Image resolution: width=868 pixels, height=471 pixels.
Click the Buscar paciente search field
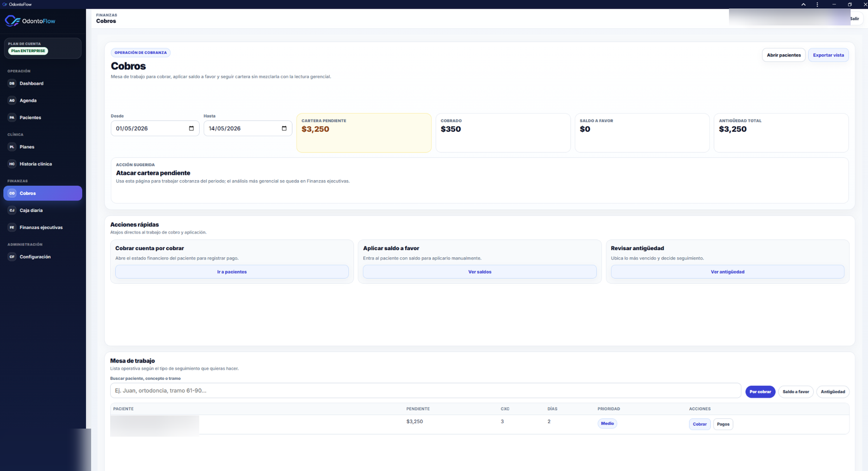coord(425,391)
